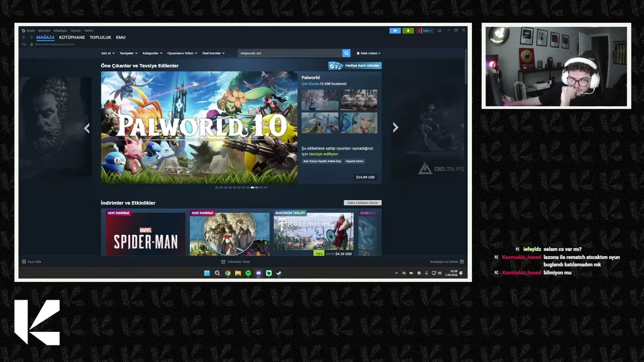
Task: Click the Oyun Ekle label
Action: [34, 261]
